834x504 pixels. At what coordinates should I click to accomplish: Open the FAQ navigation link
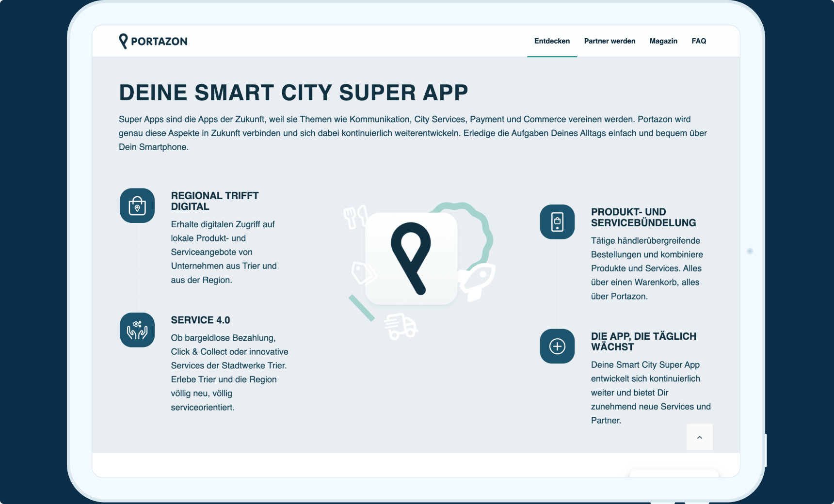[699, 41]
